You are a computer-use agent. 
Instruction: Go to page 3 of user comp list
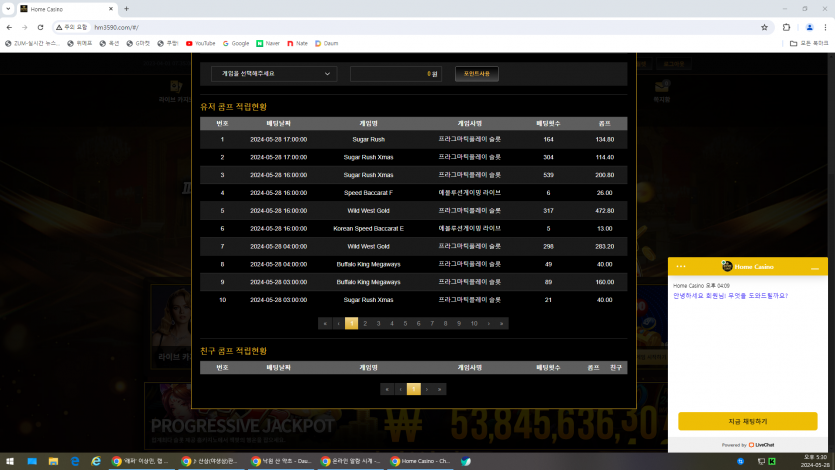pyautogui.click(x=379, y=324)
